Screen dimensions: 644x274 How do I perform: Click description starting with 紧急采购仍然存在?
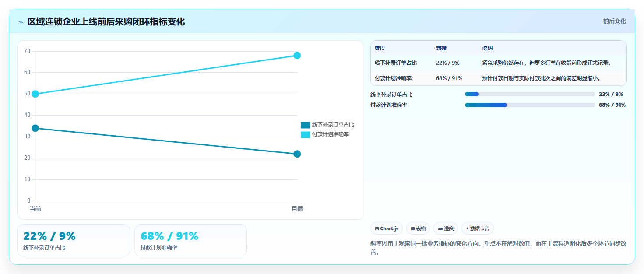tap(546, 63)
